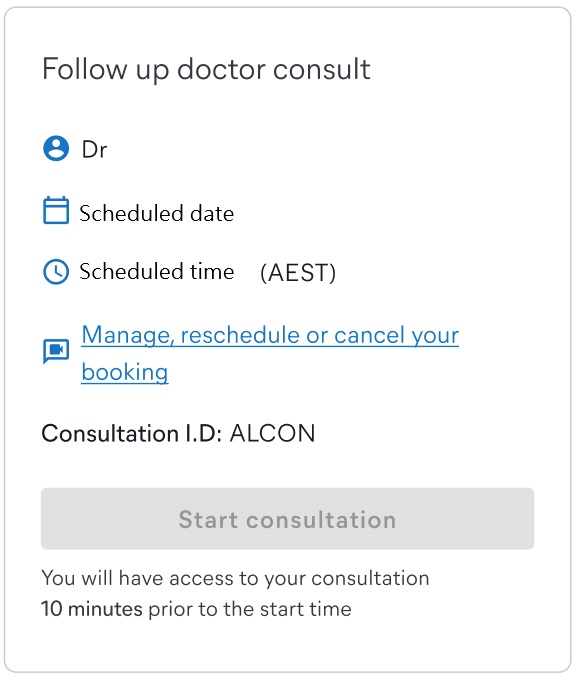
Task: Click the Scheduled time text
Action: [157, 272]
